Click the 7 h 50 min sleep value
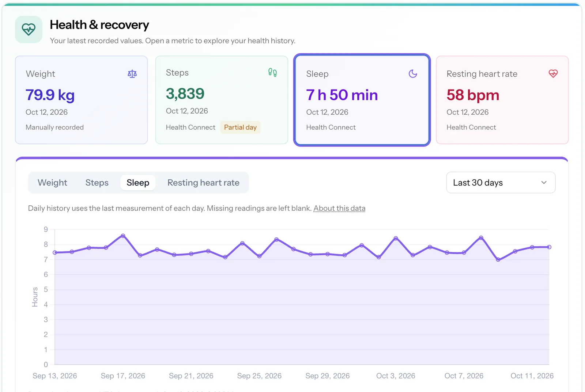The height and width of the screenshot is (392, 585). pyautogui.click(x=342, y=95)
